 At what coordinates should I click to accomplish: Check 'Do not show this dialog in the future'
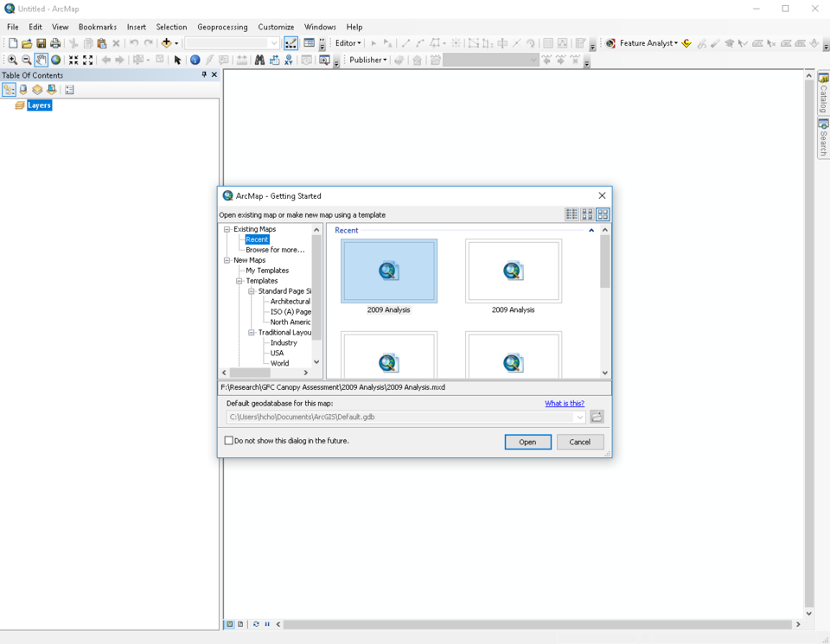[228, 440]
